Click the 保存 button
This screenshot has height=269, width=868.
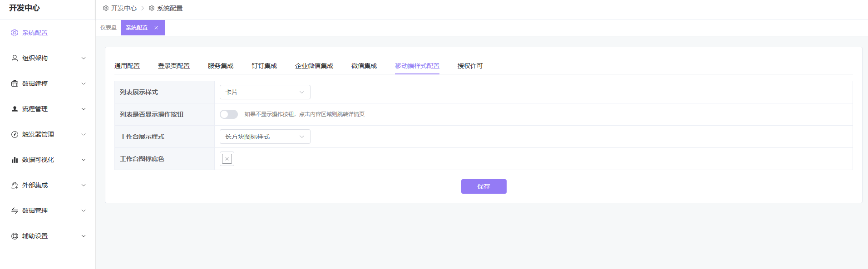tap(483, 186)
